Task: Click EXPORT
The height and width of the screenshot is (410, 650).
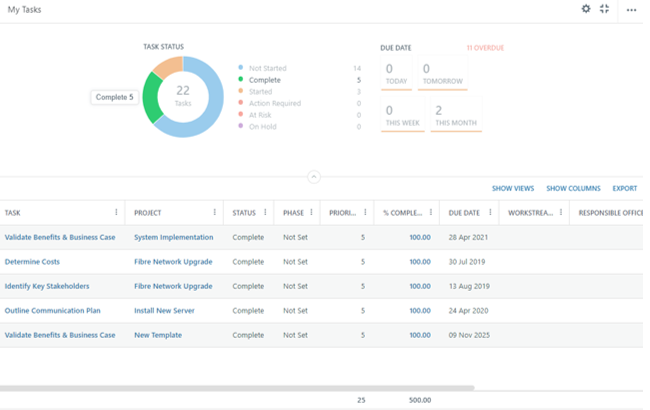Action: tap(625, 188)
